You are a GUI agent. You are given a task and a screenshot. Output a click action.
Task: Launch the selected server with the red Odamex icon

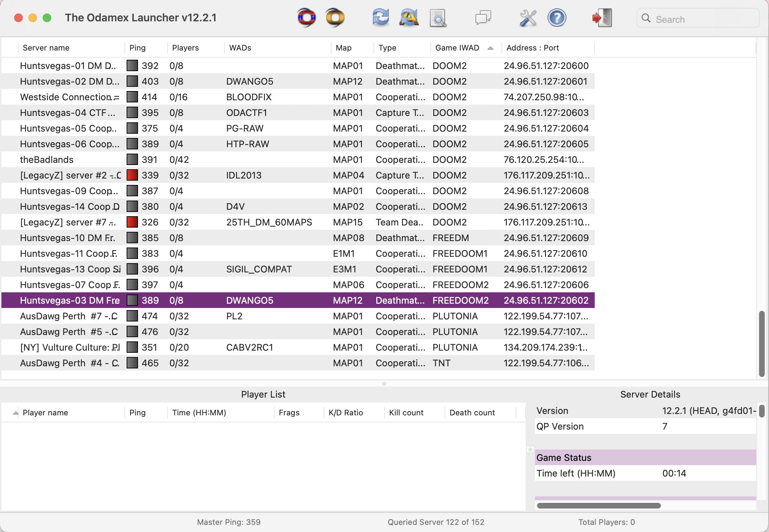click(306, 17)
